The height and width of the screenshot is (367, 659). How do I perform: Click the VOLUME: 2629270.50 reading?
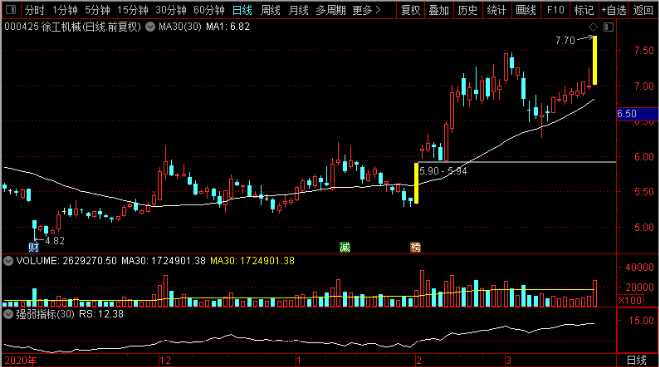point(66,261)
